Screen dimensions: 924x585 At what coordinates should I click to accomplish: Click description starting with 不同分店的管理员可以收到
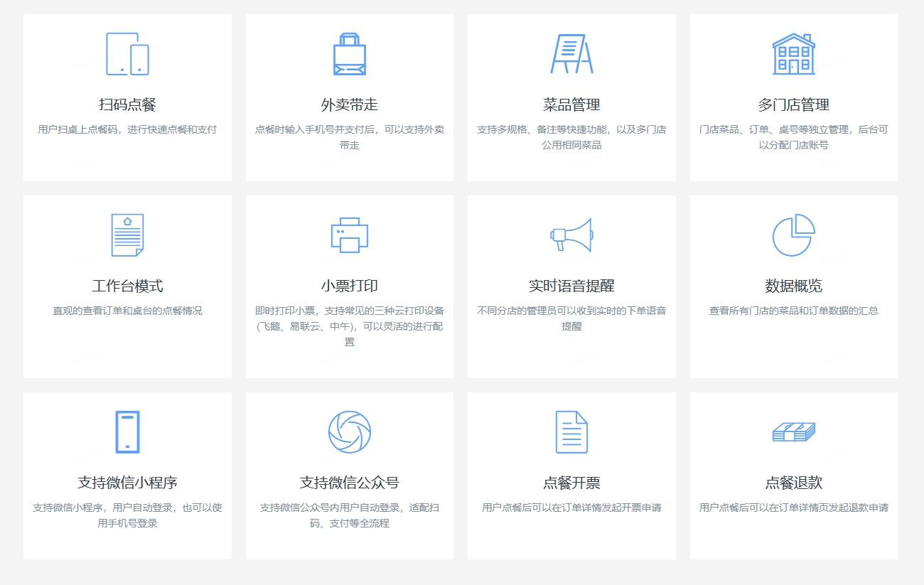point(571,319)
